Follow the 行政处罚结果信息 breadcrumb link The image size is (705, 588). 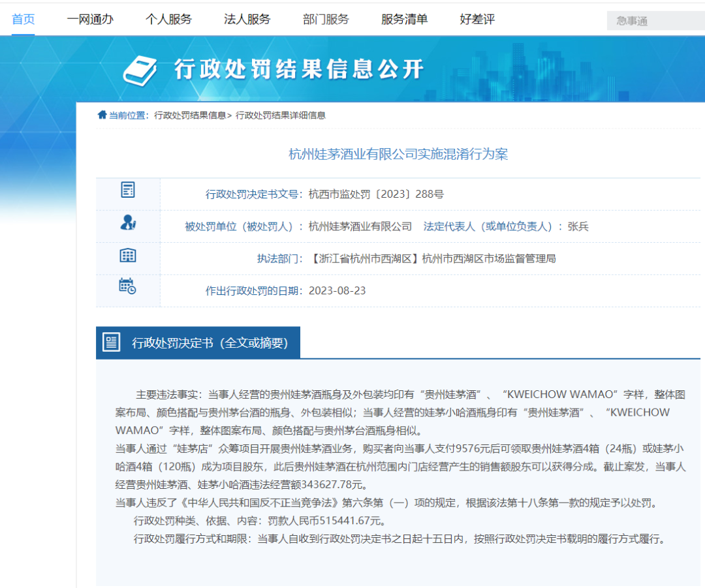click(190, 116)
